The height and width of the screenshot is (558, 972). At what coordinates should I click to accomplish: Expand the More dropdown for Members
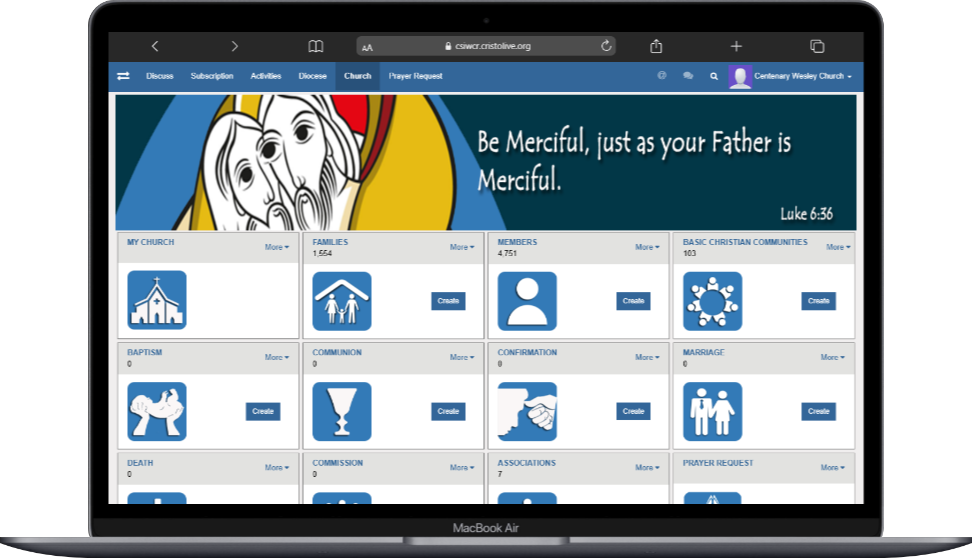click(647, 247)
